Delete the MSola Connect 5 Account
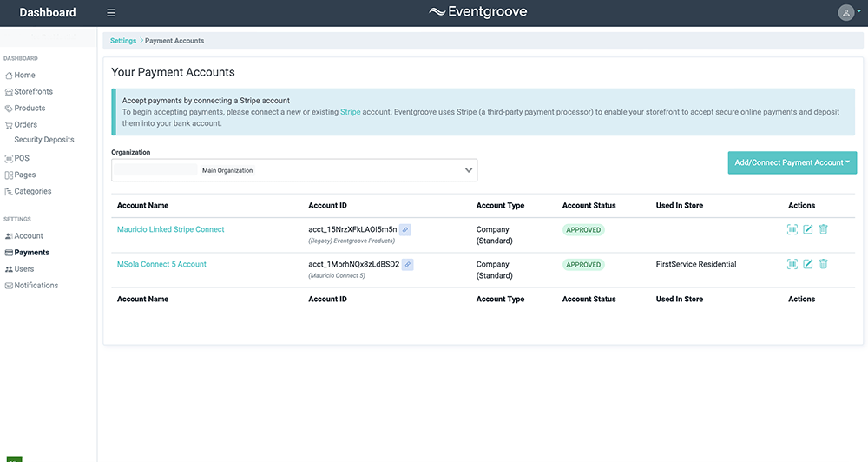 pyautogui.click(x=823, y=264)
